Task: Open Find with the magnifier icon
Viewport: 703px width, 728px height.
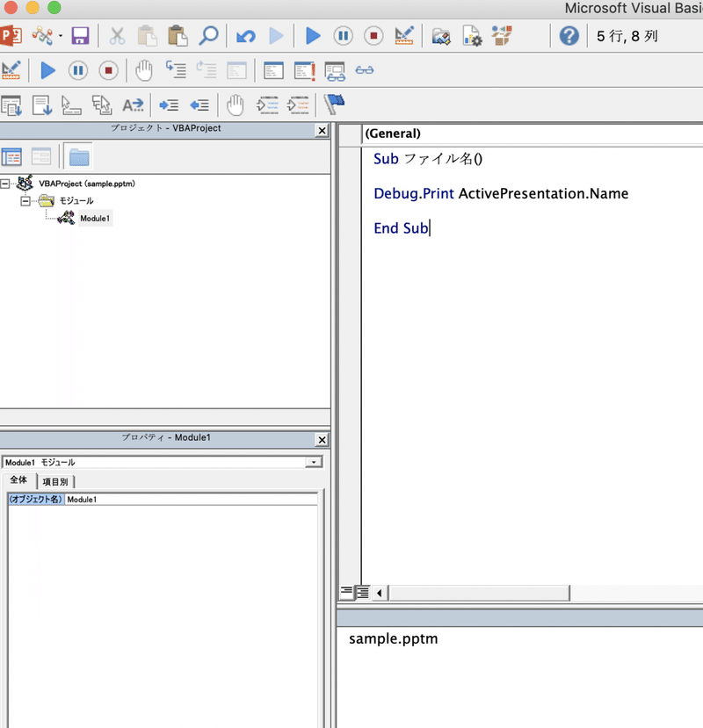Action: pos(208,36)
